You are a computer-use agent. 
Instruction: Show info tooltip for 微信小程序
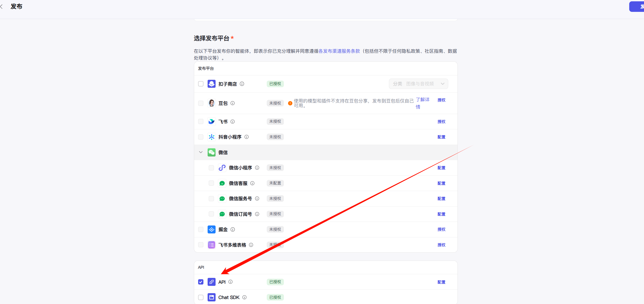(x=257, y=168)
